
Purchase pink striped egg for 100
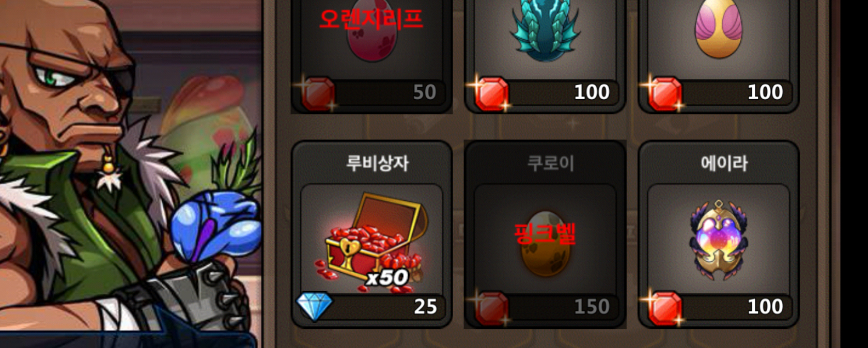(719, 92)
